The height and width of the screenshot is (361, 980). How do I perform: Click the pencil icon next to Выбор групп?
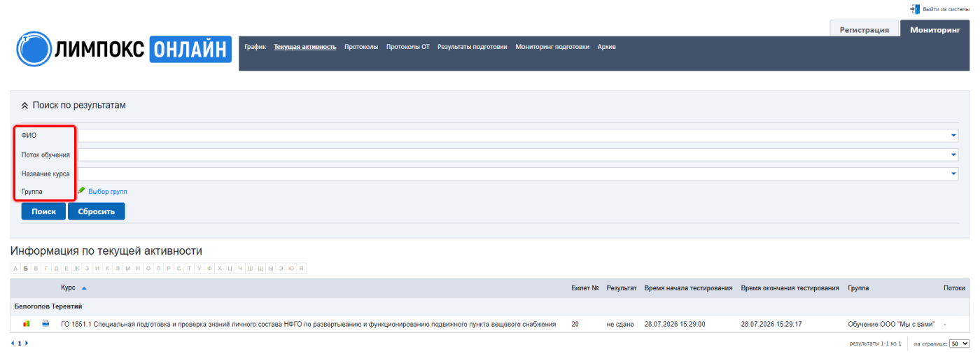point(81,190)
